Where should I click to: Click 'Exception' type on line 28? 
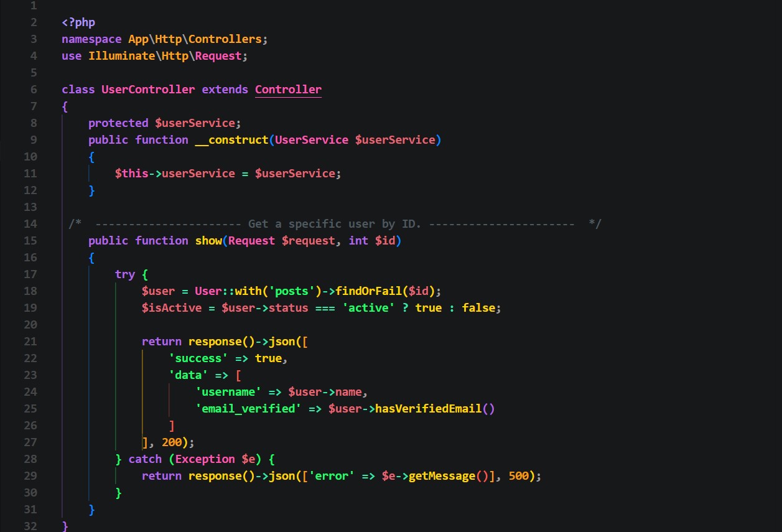(x=205, y=459)
